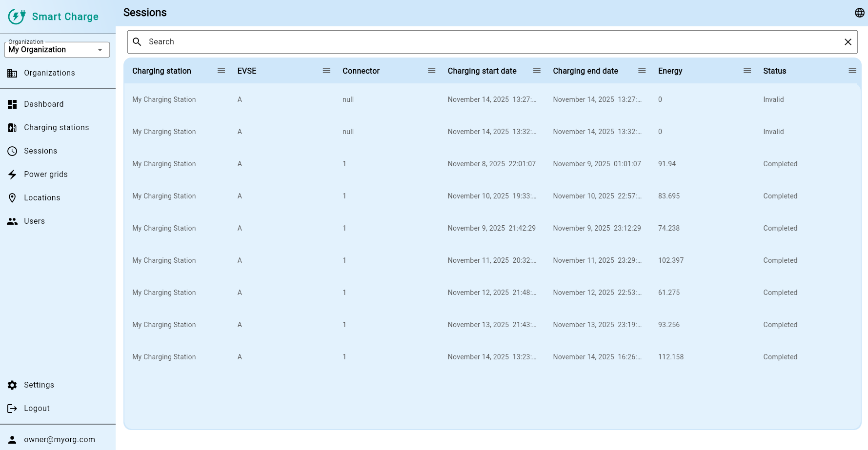Screen dimensions: 868x450
Task: Click the Logout exit icon
Action: pyautogui.click(x=12, y=408)
